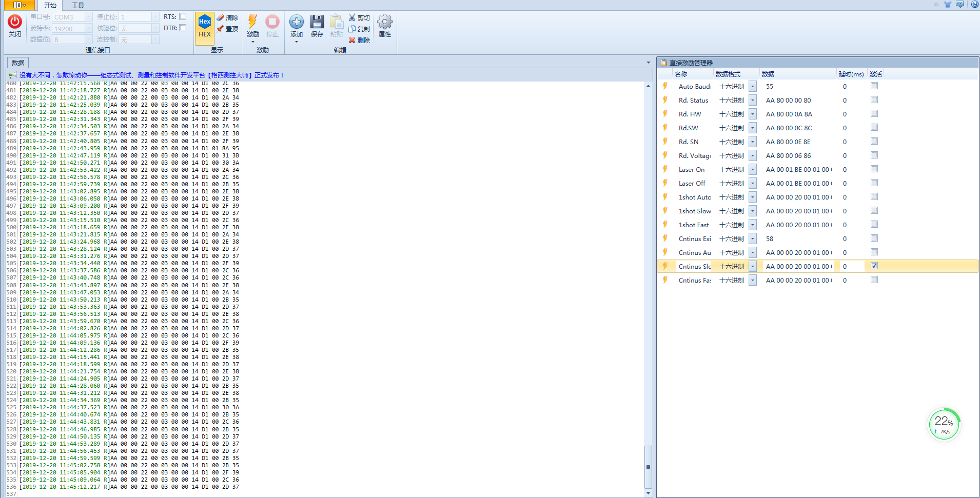Fire the Rd. HW lightning icon
Viewport: 980px width, 498px height.
tap(665, 114)
